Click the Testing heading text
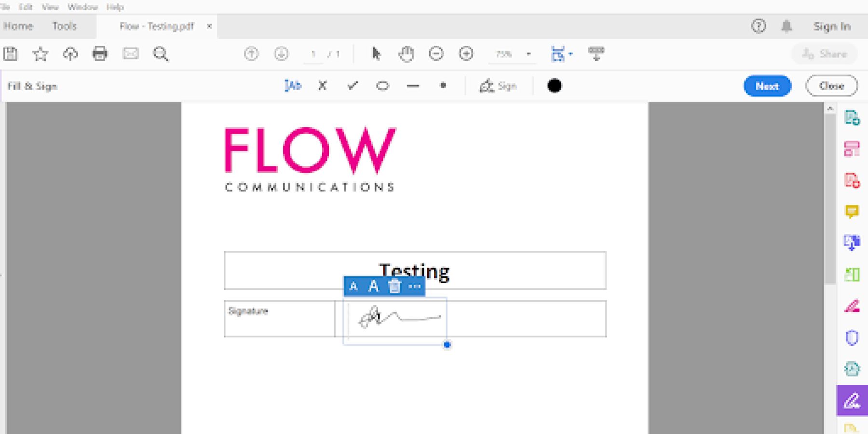Screen dimensions: 868x434 (x=414, y=272)
